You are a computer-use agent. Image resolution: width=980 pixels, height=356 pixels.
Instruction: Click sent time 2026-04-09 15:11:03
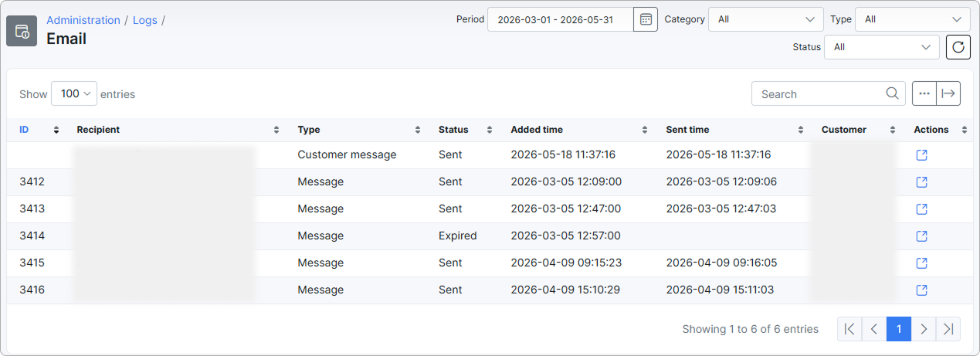coord(721,290)
